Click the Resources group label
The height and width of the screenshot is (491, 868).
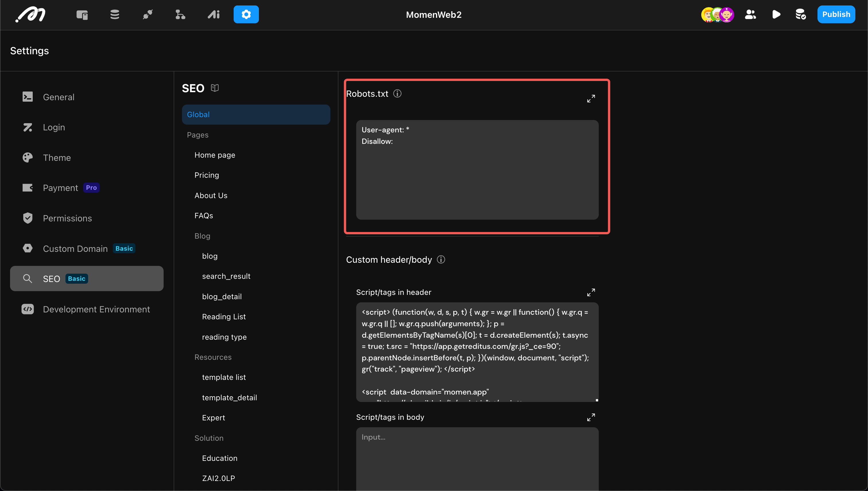pos(213,357)
